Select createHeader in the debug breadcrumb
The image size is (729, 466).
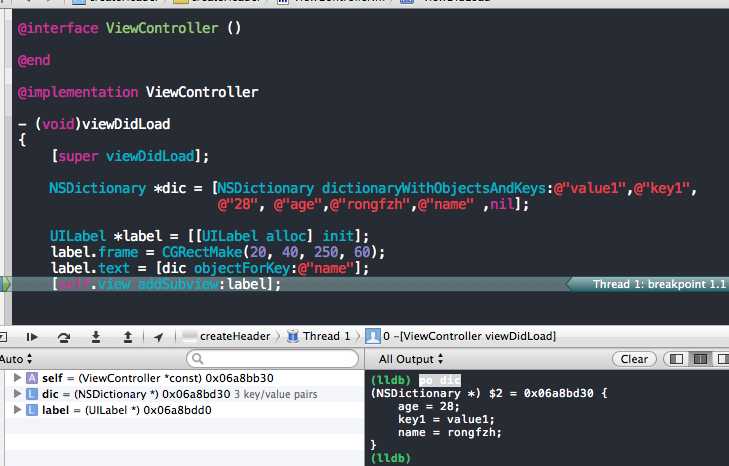click(226, 336)
